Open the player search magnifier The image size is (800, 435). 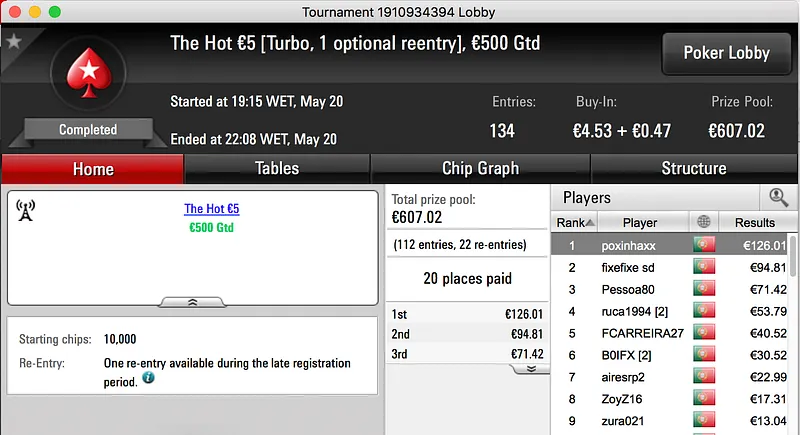pos(777,197)
